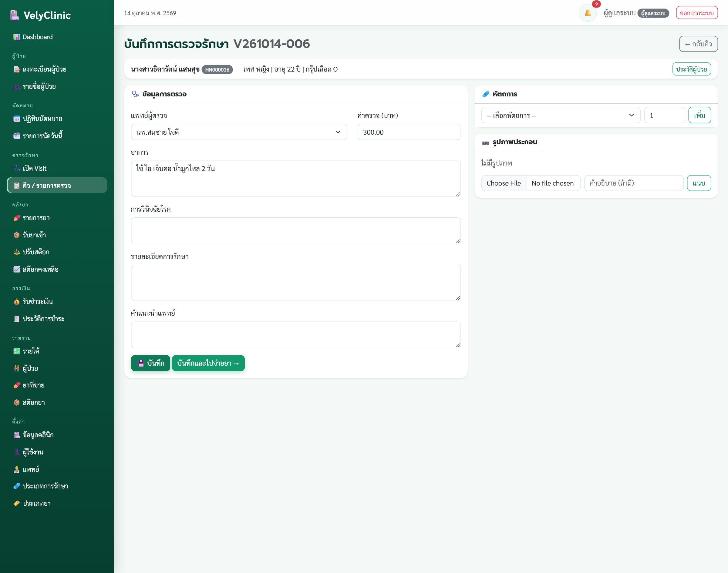
Task: Click the รับชำระเงิน money bag icon
Action: point(16,302)
